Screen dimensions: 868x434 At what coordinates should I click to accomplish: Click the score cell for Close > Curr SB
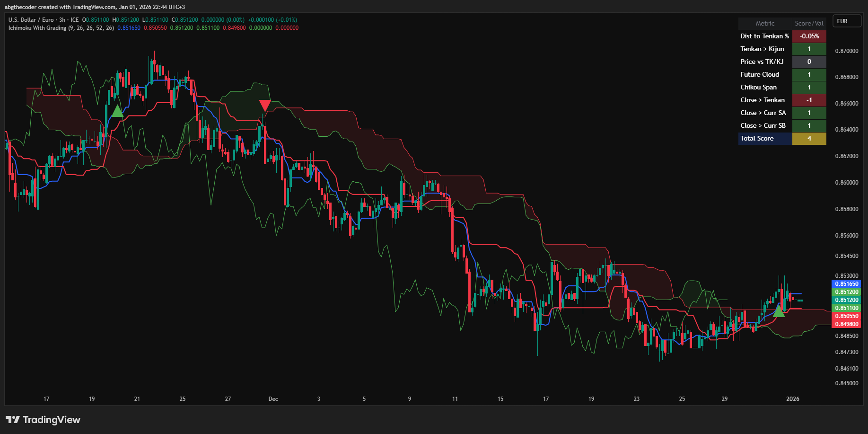(x=809, y=125)
